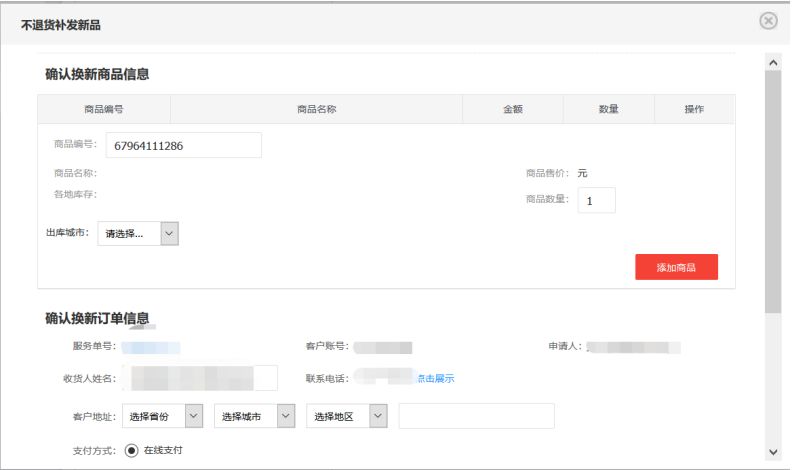Image resolution: width=795 pixels, height=470 pixels.
Task: Click the 商品数量 quantity field
Action: pos(596,200)
